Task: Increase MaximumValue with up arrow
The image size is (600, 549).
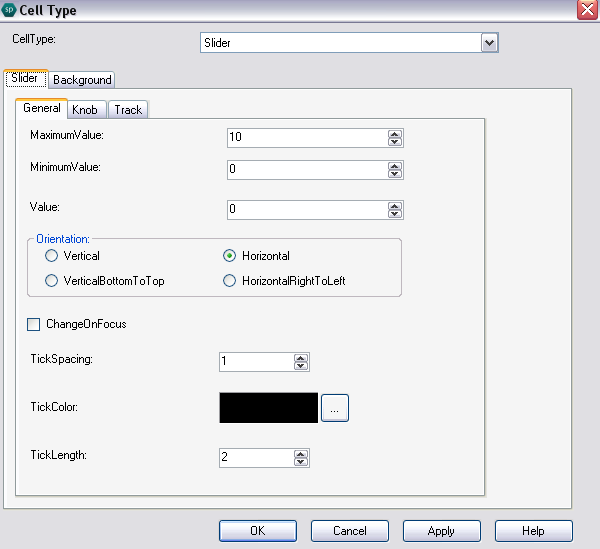Action: click(x=395, y=134)
